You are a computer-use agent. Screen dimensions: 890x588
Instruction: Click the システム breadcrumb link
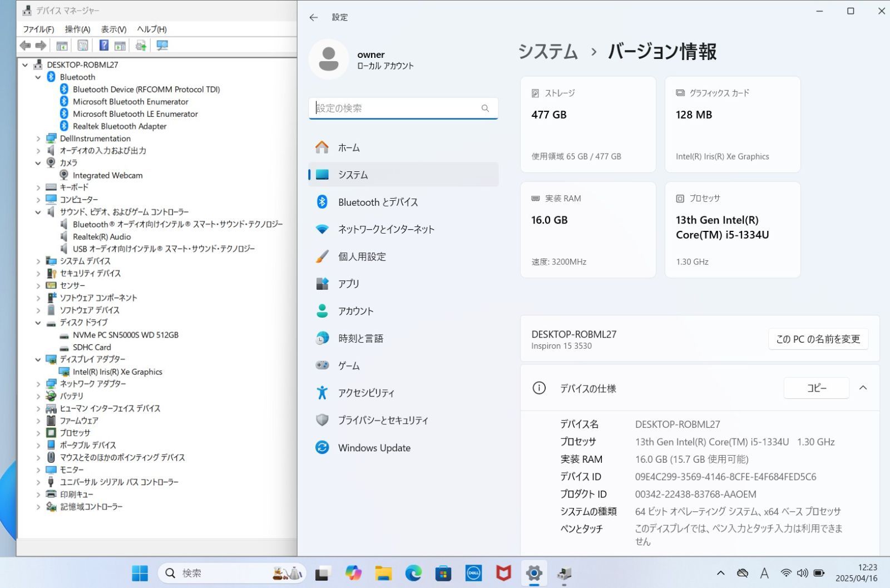click(548, 52)
